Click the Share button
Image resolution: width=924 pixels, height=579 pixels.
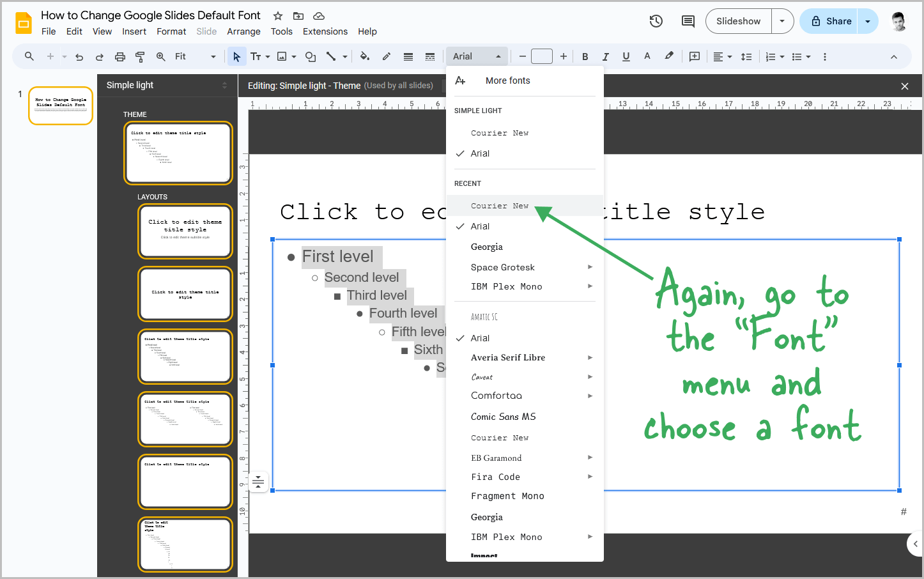(x=831, y=21)
